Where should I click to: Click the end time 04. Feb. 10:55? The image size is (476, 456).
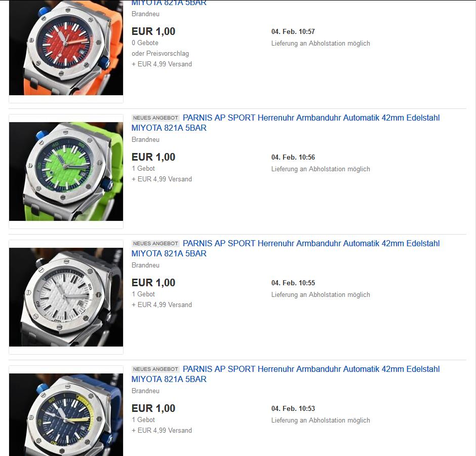click(293, 283)
